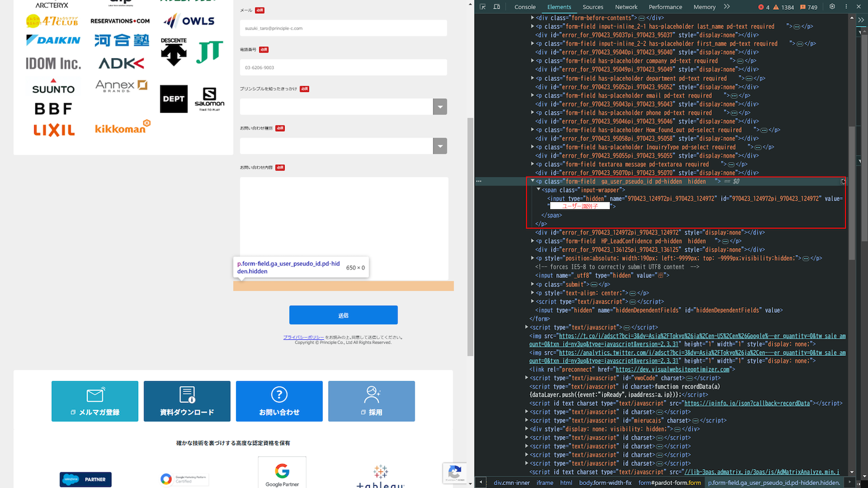Click the blue 送信 submit button

pos(343,315)
